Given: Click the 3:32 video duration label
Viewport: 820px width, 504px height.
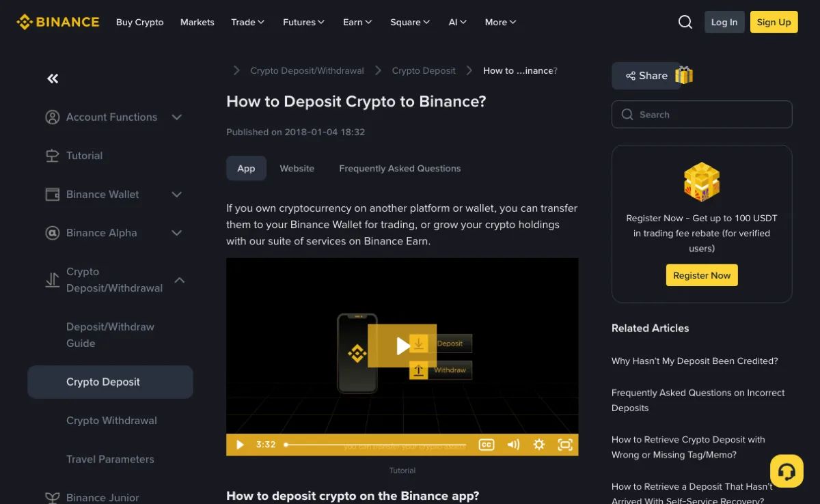Looking at the screenshot, I should pyautogui.click(x=266, y=445).
